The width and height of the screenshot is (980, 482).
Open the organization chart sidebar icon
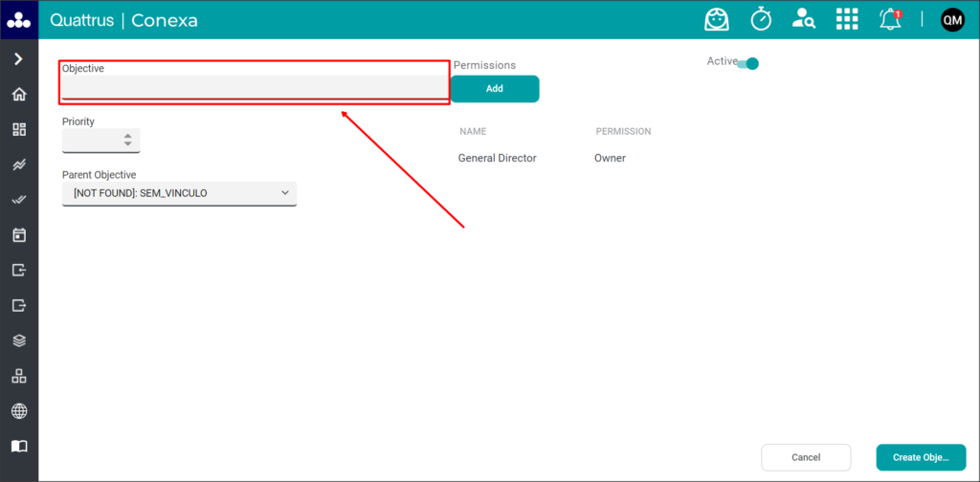[x=19, y=376]
